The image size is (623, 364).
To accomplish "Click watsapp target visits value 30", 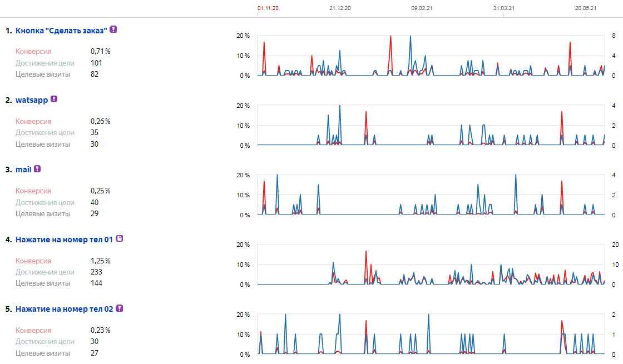I will pyautogui.click(x=95, y=144).
